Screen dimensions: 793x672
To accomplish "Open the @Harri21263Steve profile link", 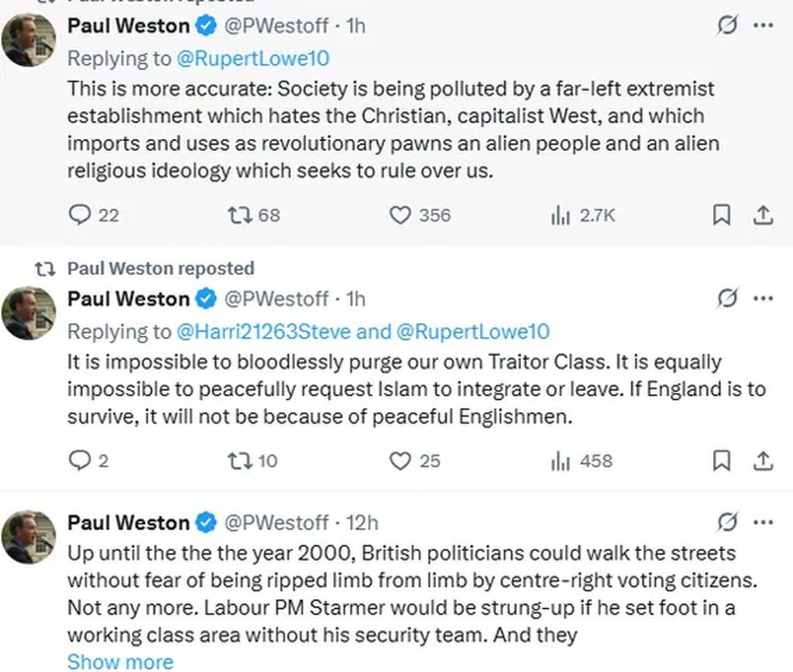I will tap(263, 331).
